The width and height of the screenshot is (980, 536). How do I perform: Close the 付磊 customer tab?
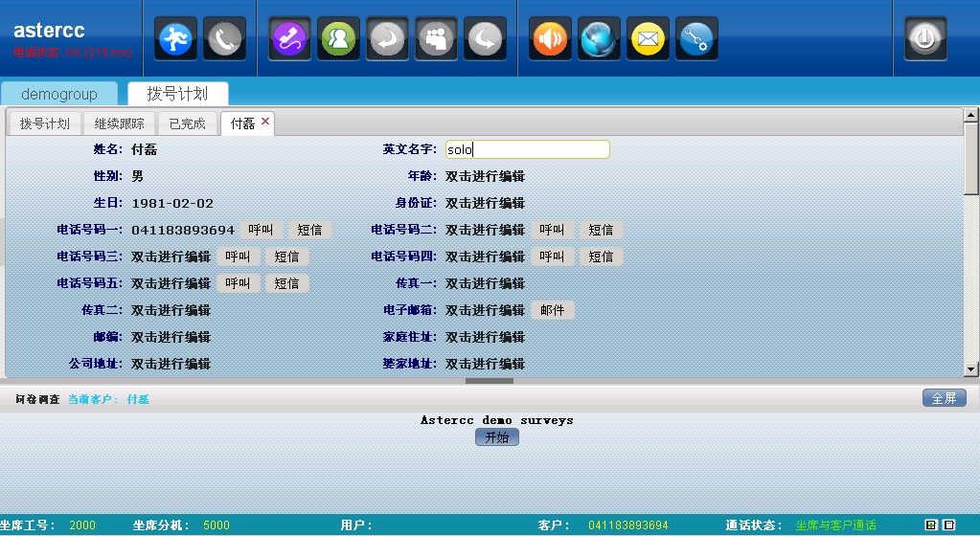click(x=265, y=121)
